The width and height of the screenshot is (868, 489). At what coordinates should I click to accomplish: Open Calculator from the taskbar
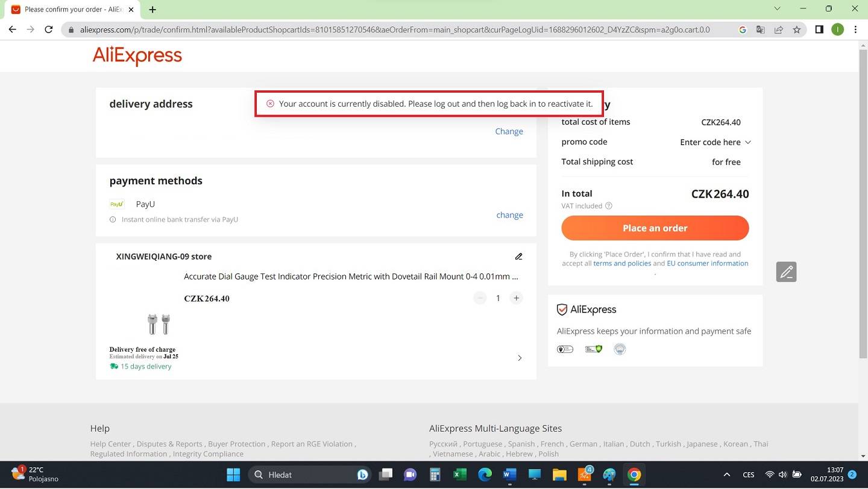point(435,475)
